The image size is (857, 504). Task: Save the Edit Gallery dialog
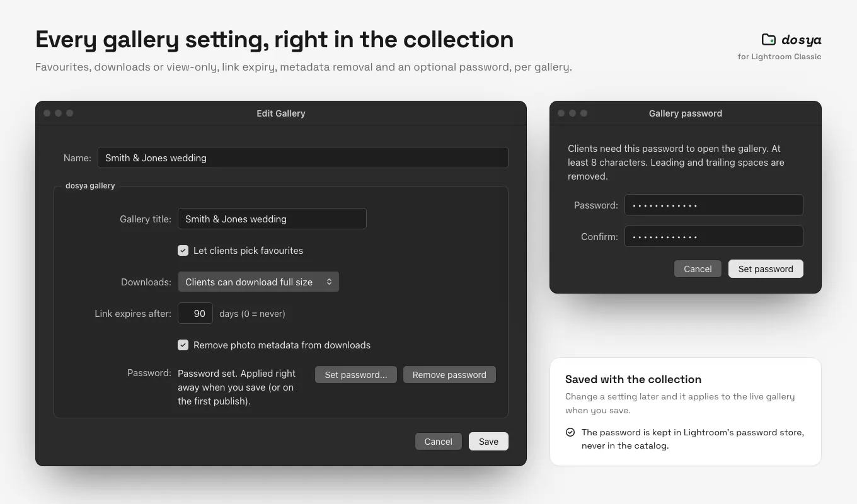(x=488, y=442)
